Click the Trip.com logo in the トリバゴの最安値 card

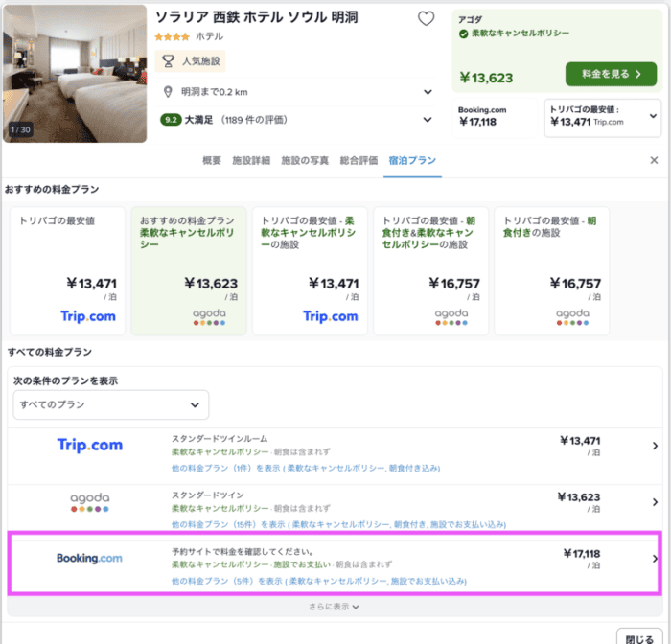tap(88, 316)
